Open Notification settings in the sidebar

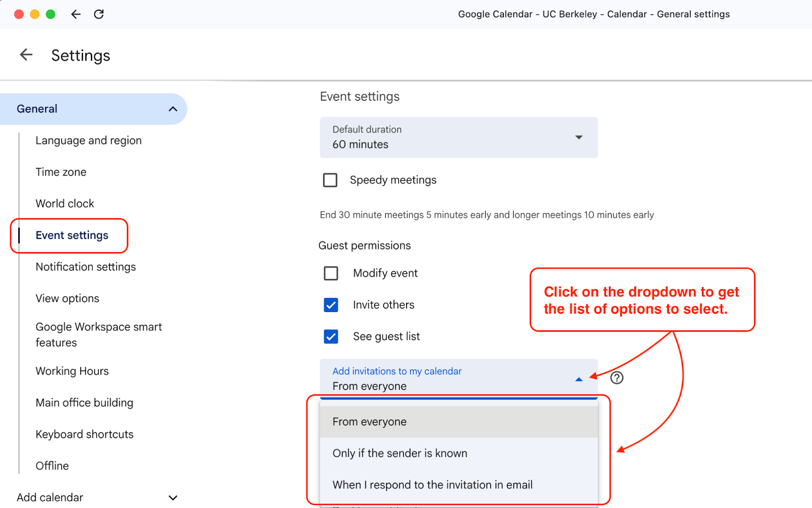coord(85,266)
